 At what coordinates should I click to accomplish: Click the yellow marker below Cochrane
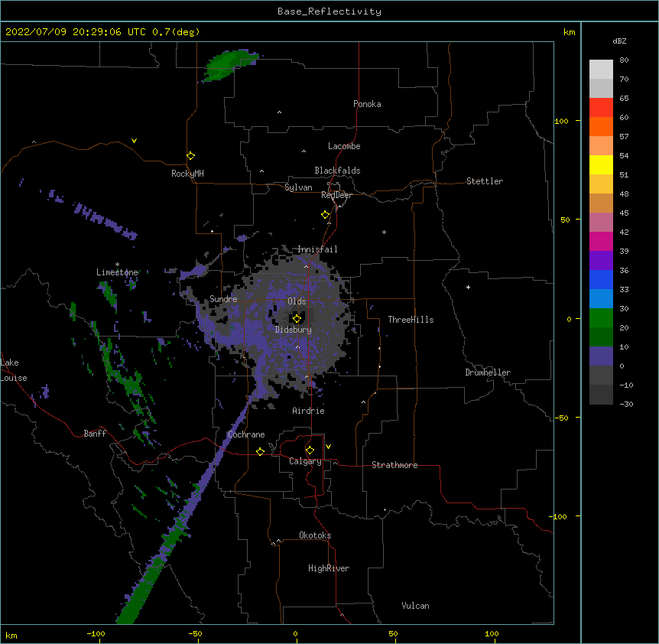coord(260,451)
